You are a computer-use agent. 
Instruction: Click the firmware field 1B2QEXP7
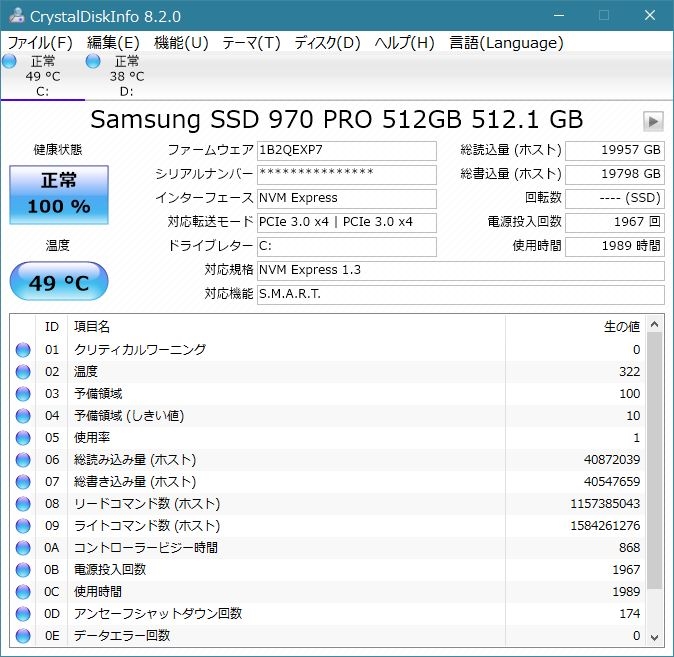[x=346, y=151]
